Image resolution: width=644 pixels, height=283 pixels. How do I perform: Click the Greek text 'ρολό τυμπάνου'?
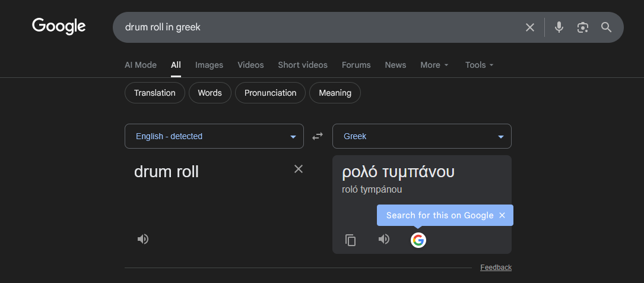[x=398, y=172]
